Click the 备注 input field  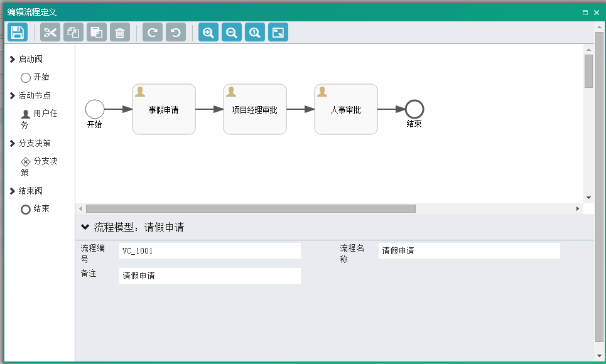coord(210,276)
